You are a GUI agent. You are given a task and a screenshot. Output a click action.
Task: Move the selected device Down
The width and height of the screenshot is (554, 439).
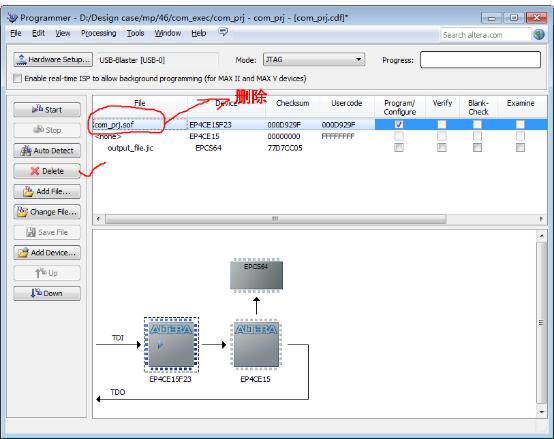[47, 293]
